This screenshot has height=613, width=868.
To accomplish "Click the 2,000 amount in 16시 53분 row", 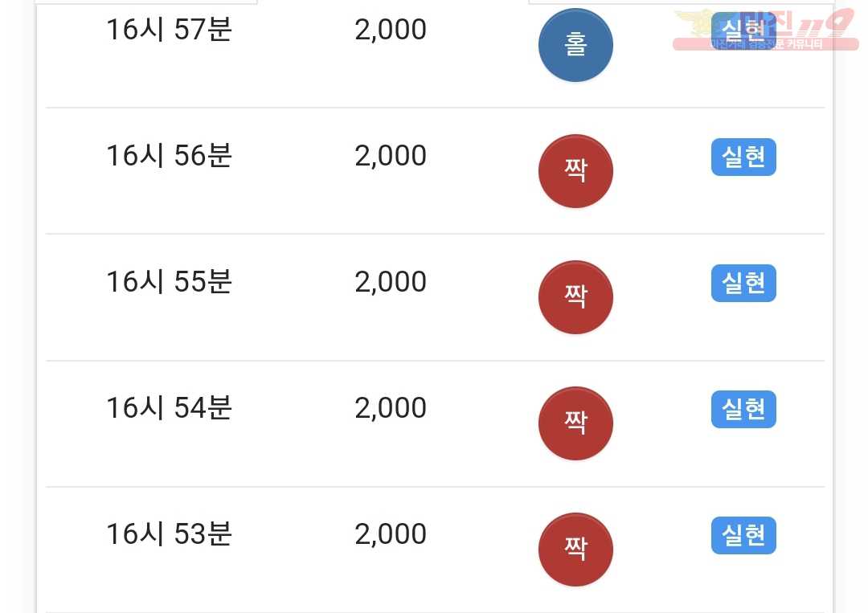I will [391, 534].
